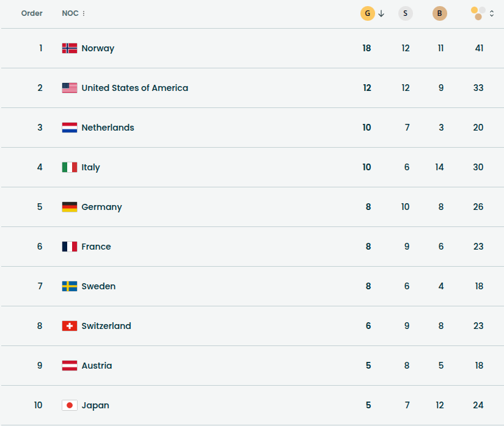Click the gold medal column icon
This screenshot has width=504, height=426.
(x=367, y=13)
